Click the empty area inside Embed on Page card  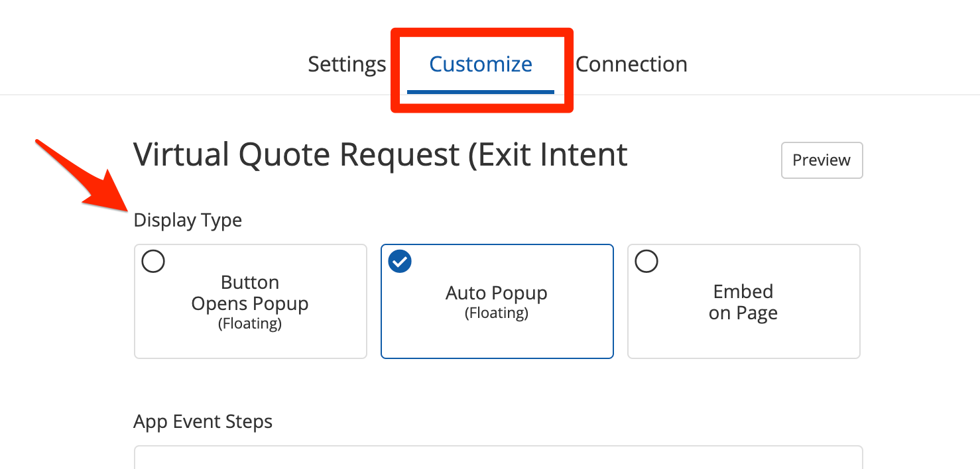point(743,341)
